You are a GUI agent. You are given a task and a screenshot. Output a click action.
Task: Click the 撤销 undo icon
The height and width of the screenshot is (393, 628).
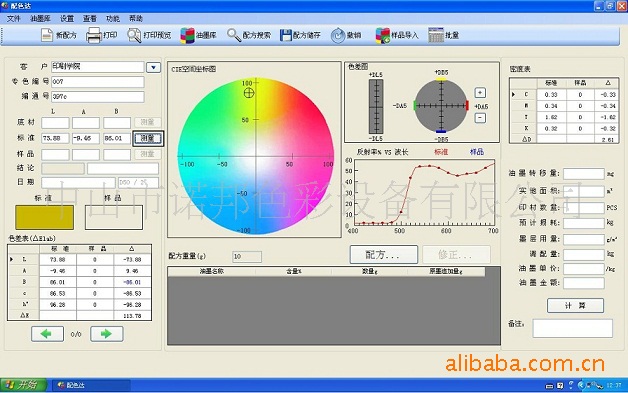tap(338, 36)
